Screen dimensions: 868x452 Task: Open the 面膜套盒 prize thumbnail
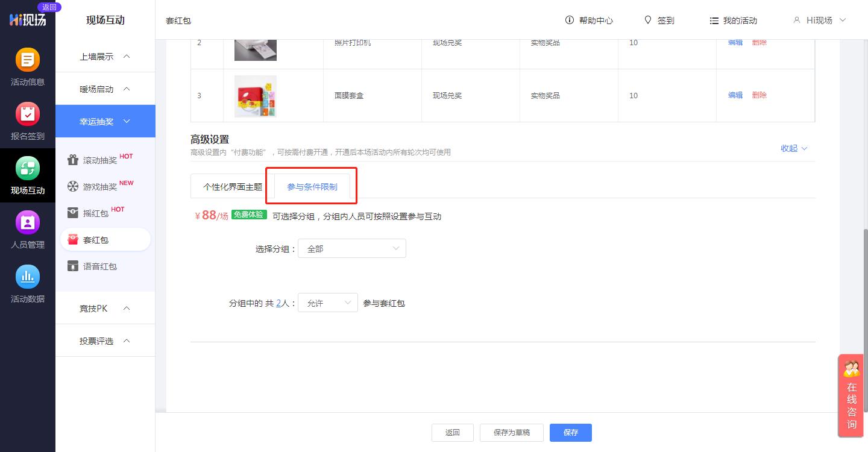pos(255,96)
